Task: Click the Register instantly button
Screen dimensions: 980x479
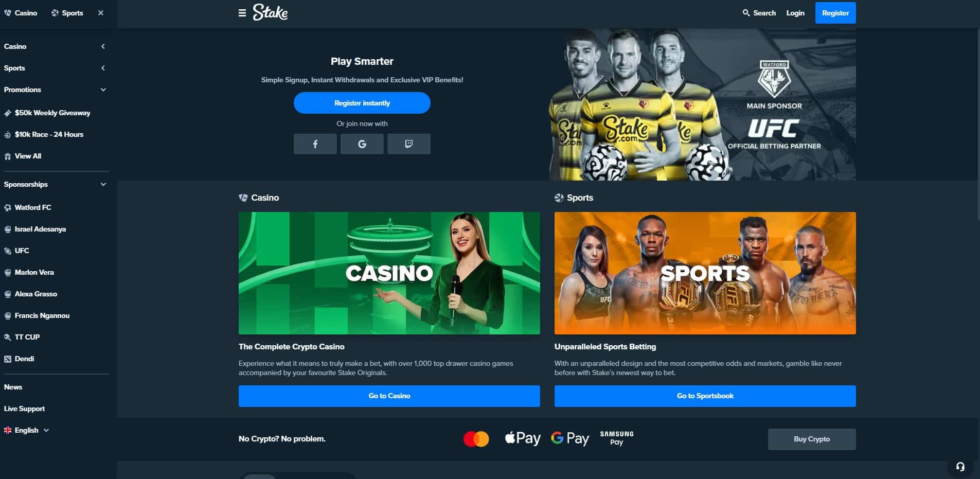Action: point(362,103)
